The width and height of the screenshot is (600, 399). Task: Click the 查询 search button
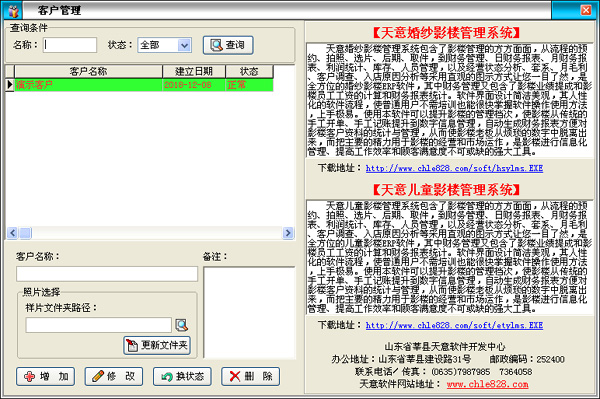[x=228, y=45]
